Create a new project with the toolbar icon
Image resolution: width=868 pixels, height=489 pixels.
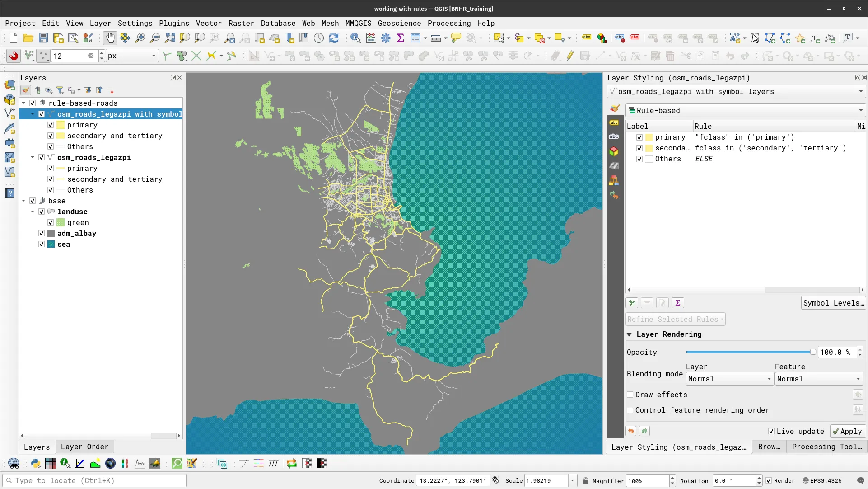tap(13, 38)
